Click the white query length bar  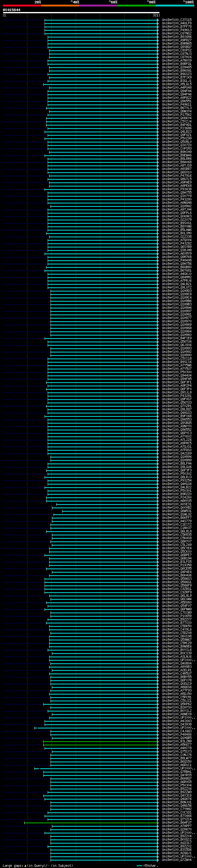click(81, 13)
